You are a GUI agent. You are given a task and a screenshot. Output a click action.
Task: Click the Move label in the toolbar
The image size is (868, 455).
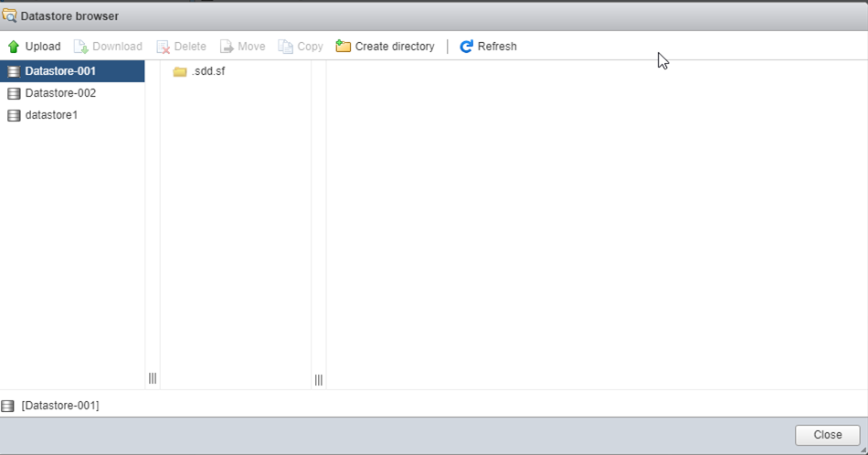tap(251, 47)
